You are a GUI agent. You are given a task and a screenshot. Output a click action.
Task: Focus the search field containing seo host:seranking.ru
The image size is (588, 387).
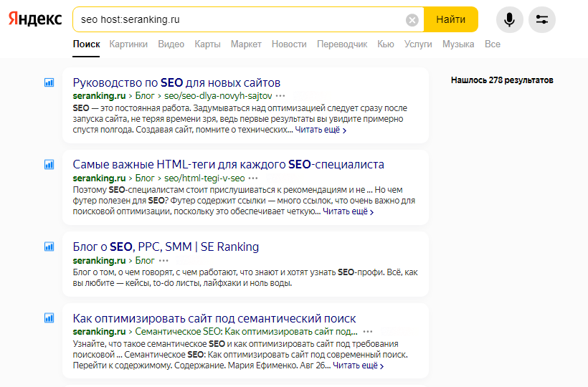coord(240,19)
